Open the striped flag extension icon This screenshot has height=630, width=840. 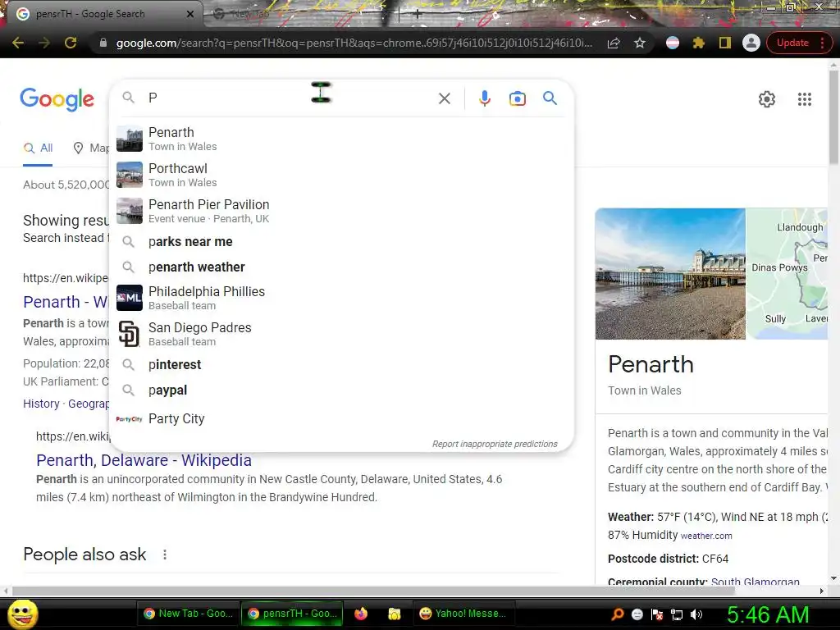point(673,43)
